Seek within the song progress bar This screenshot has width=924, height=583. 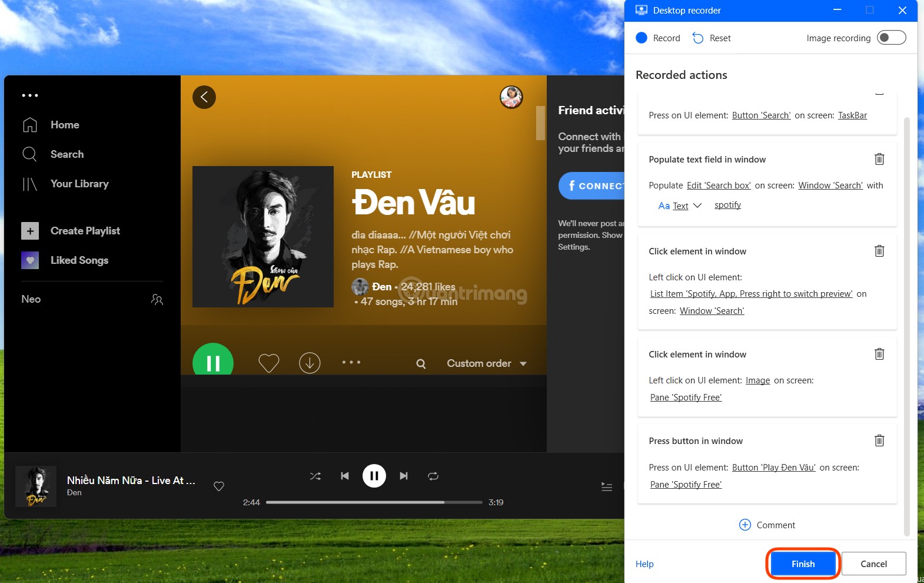tap(374, 502)
